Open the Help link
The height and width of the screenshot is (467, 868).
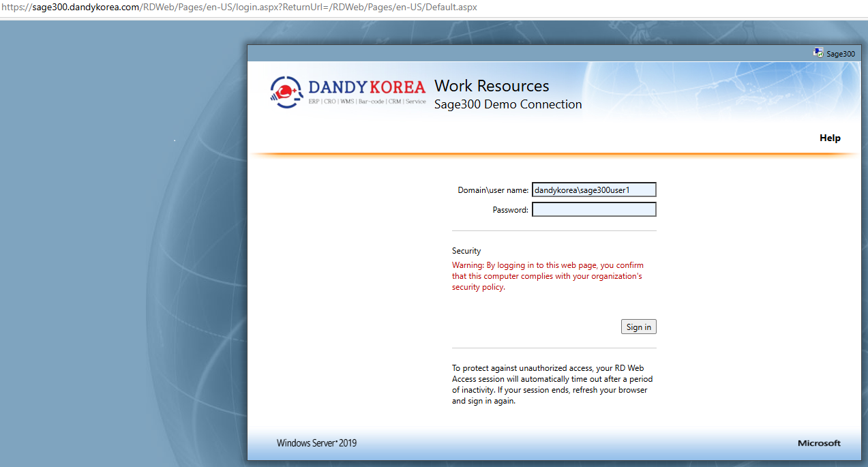click(830, 138)
